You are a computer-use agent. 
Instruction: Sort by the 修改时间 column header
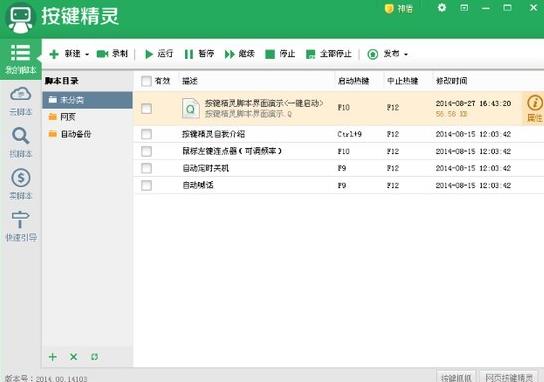pos(451,81)
